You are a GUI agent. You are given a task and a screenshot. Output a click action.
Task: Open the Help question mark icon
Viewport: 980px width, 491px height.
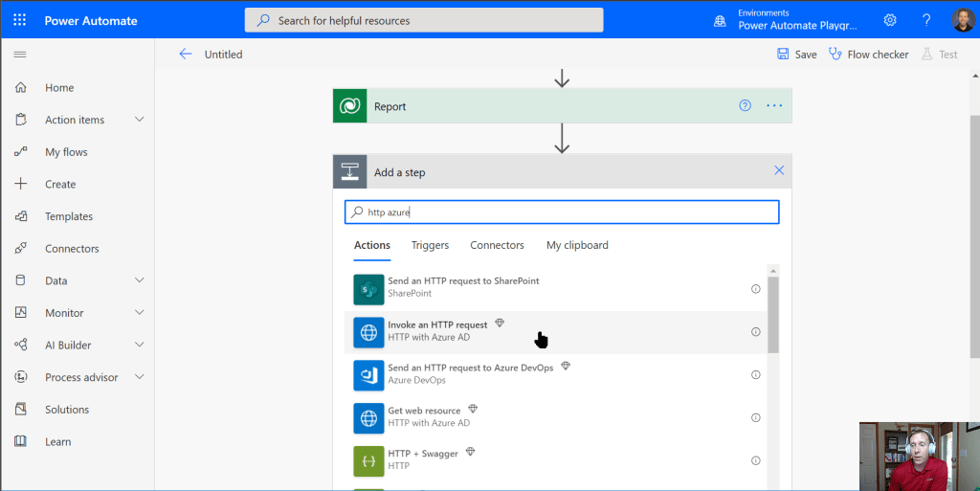click(x=926, y=20)
